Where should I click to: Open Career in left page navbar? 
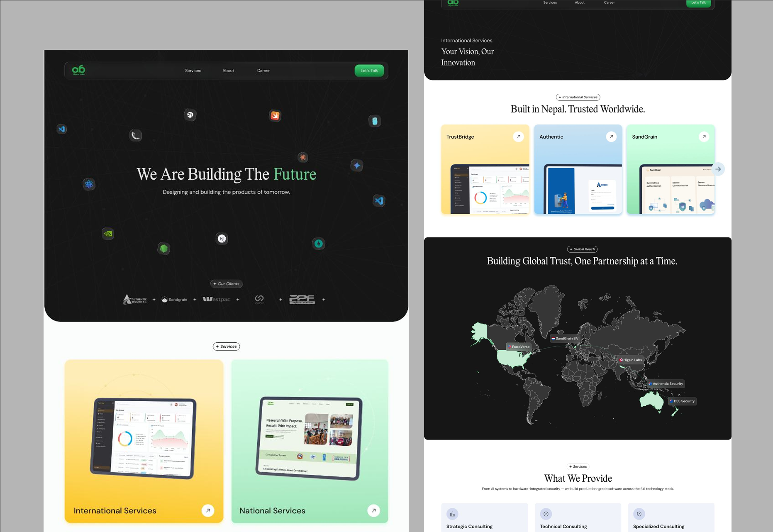(263, 71)
